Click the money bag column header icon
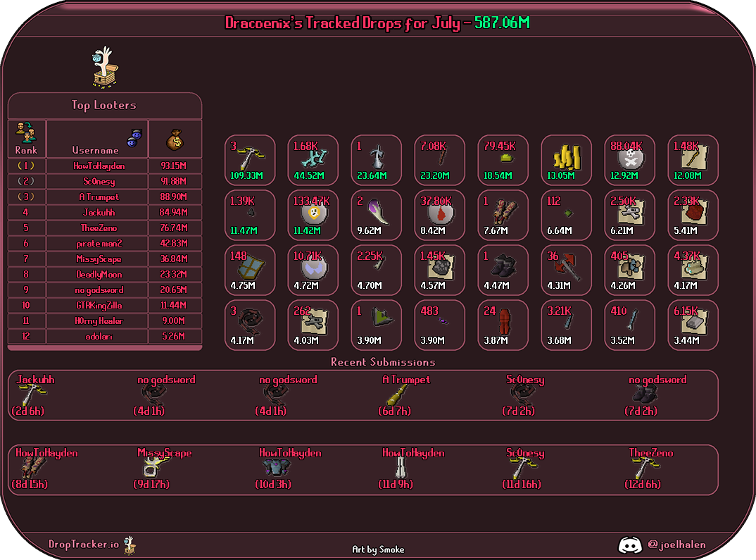 [x=175, y=139]
